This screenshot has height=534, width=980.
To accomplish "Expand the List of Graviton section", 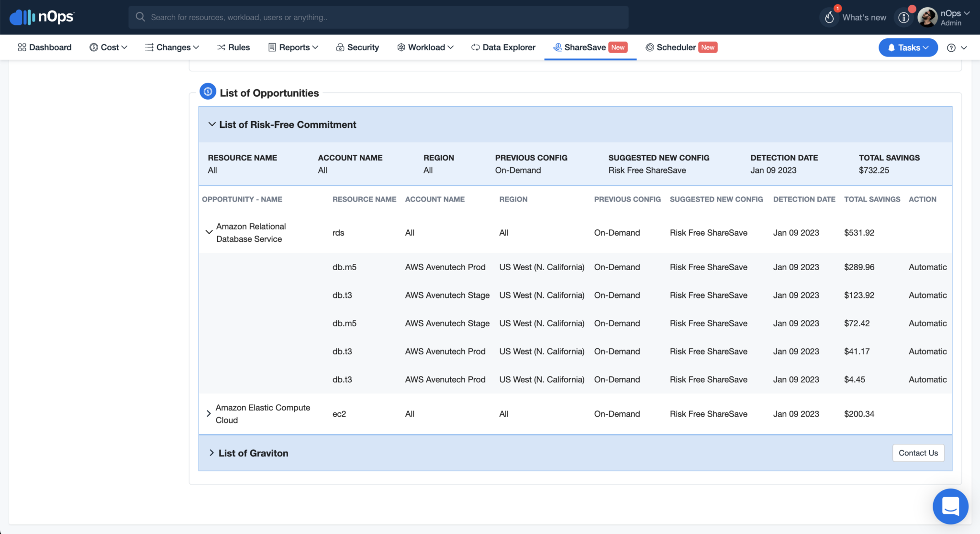I will [212, 453].
